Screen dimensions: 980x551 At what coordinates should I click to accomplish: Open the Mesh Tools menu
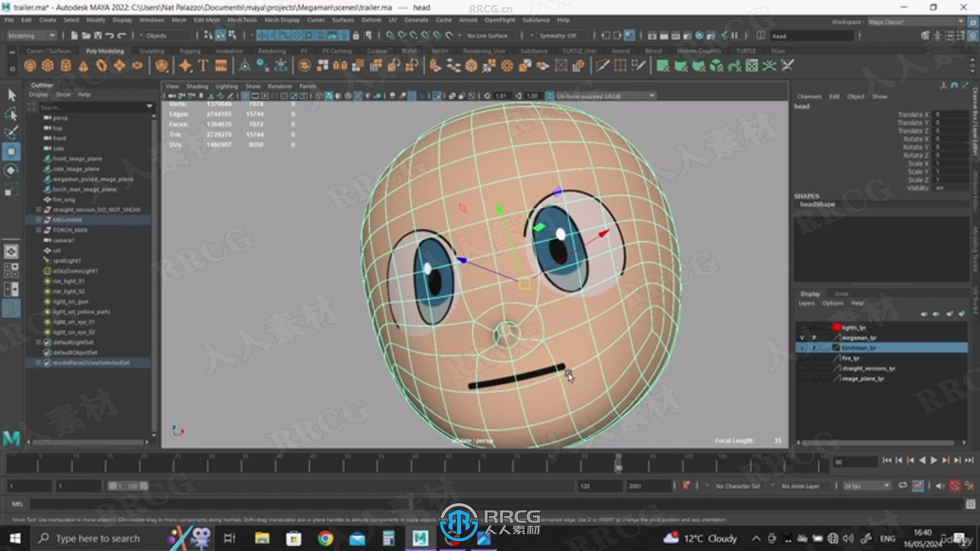[242, 20]
